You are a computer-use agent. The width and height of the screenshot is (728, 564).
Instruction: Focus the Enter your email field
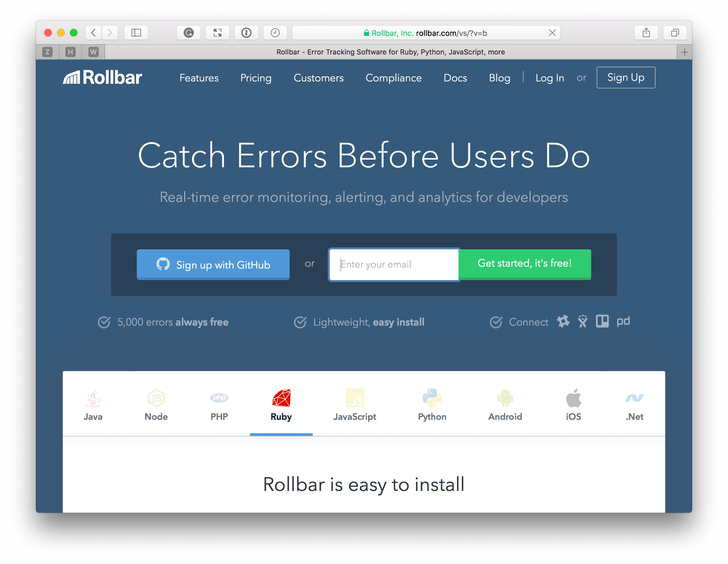pos(394,265)
